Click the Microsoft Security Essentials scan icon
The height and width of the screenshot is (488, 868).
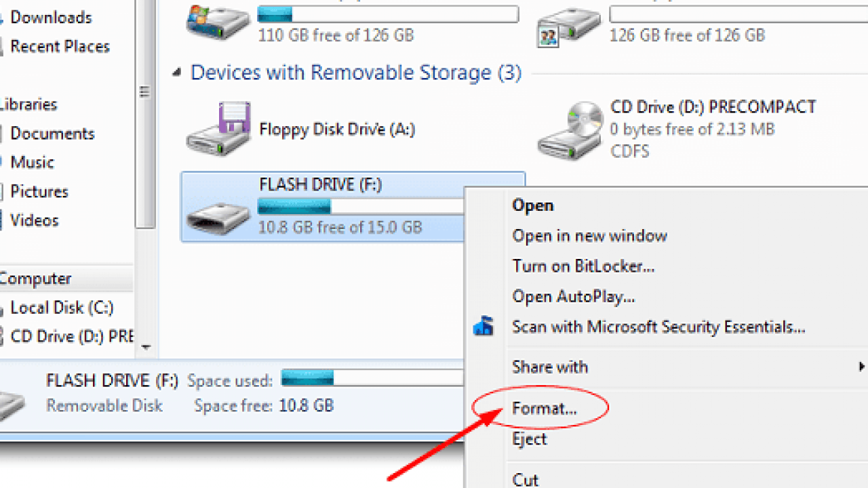(x=484, y=327)
